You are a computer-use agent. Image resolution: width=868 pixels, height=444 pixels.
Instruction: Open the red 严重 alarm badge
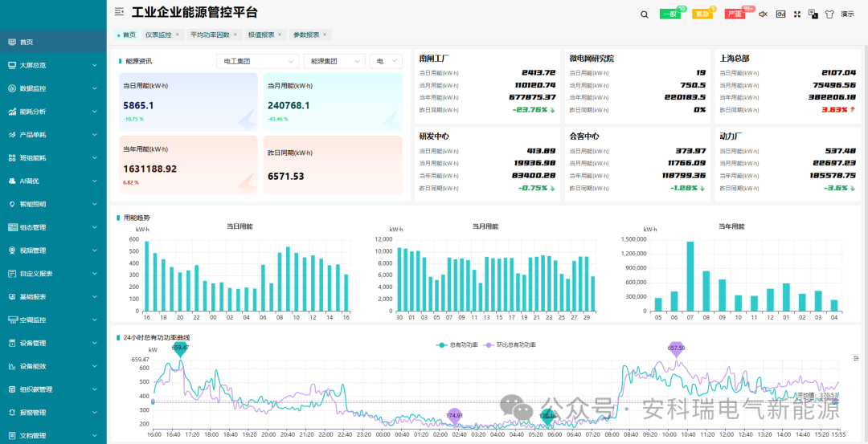click(x=735, y=14)
